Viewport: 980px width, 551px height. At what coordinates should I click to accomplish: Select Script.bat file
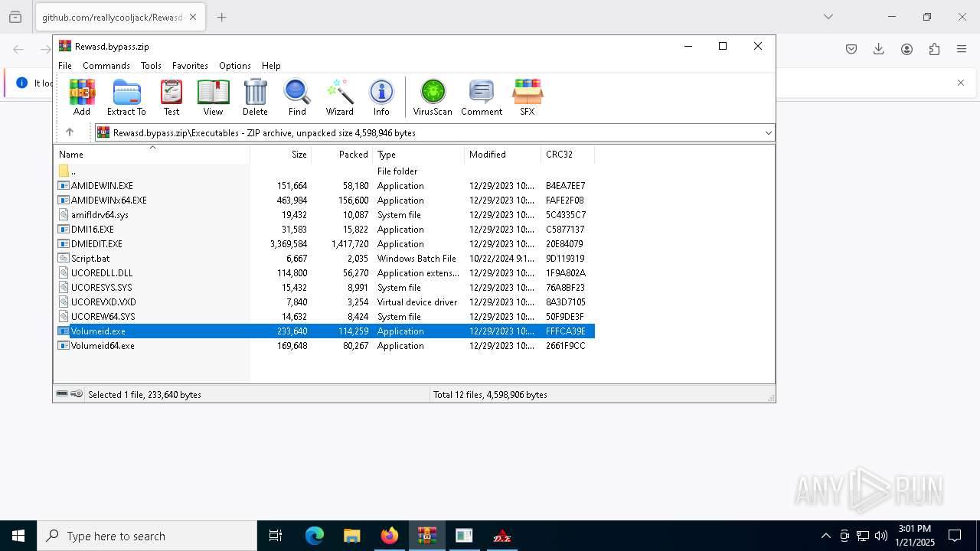[x=325, y=259]
